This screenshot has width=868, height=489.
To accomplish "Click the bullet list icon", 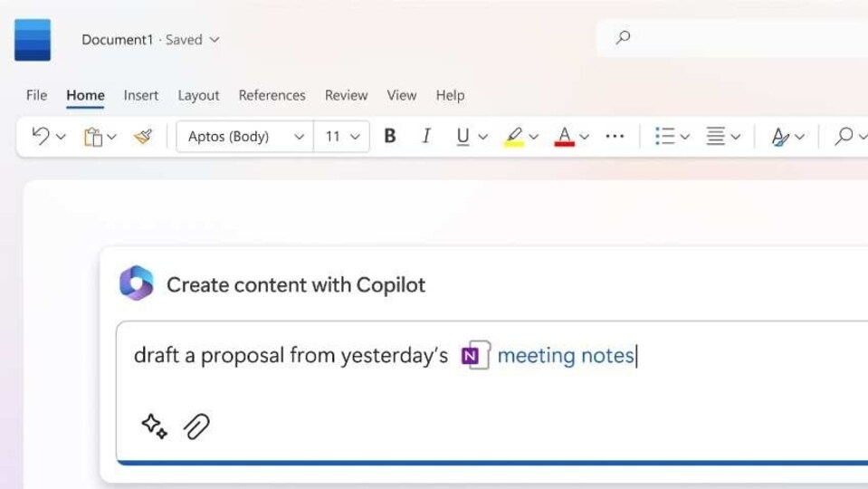I will tap(664, 136).
